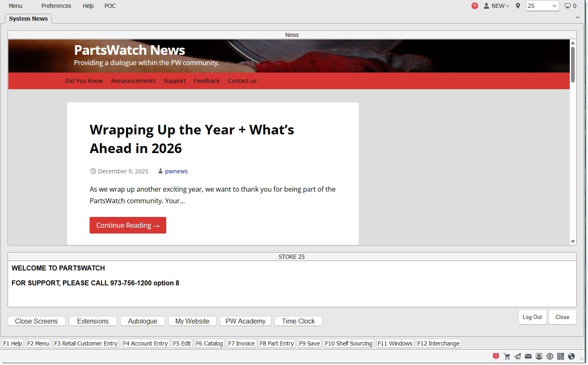Click the monitor icon showing 0

(x=570, y=6)
